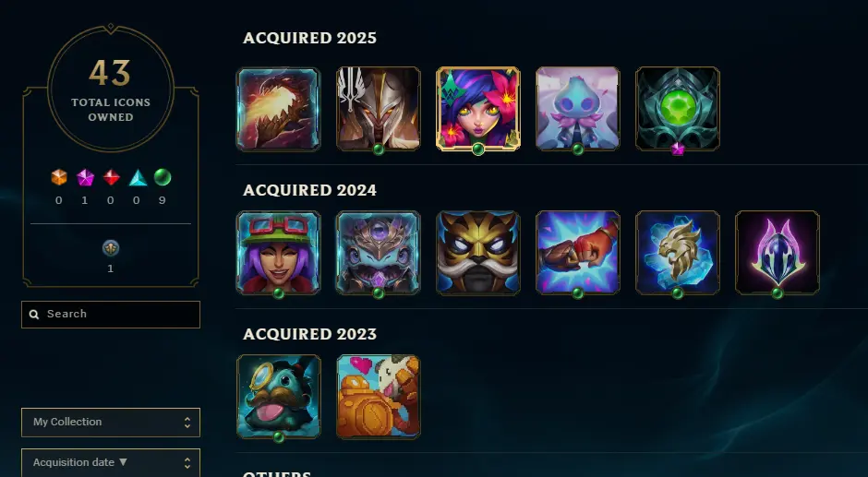Choose the winged helmet knight icon

[x=379, y=109]
